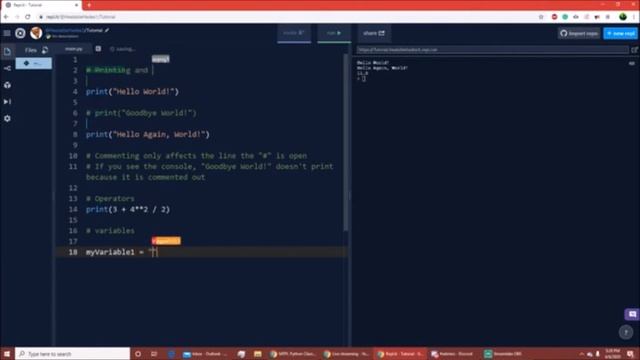Viewport: 640px width, 360px height.
Task: Click the green extension icon in Chrome toolbar
Action: pyautogui.click(x=565, y=17)
